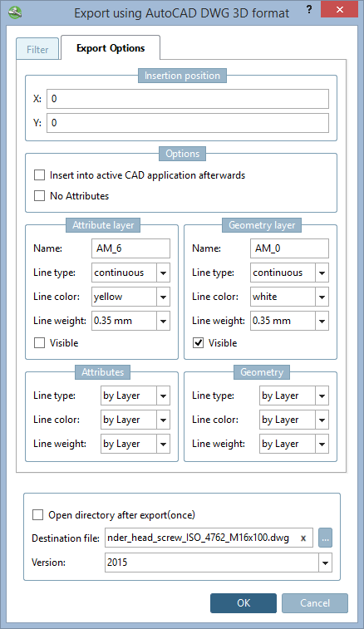
Task: Click the X insertion position field
Action: click(188, 99)
